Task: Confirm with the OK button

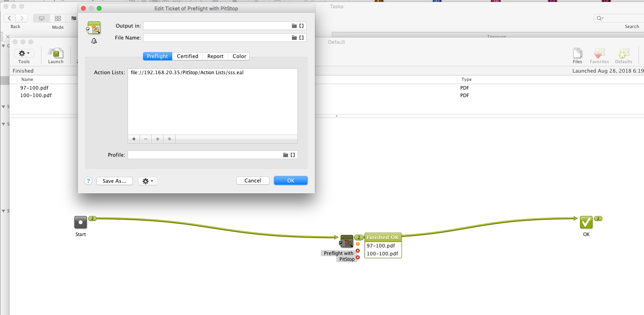Action: pyautogui.click(x=291, y=180)
